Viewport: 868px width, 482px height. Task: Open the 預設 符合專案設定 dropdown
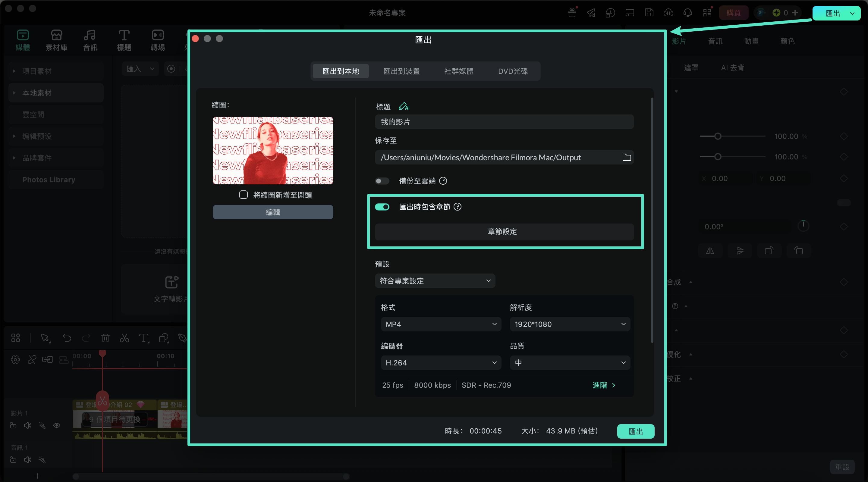pos(435,280)
